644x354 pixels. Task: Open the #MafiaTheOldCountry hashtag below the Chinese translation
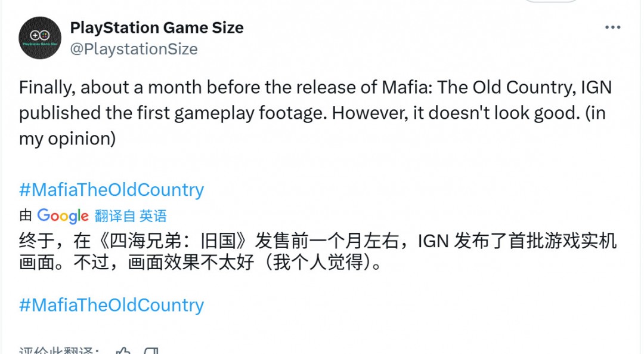coord(112,305)
